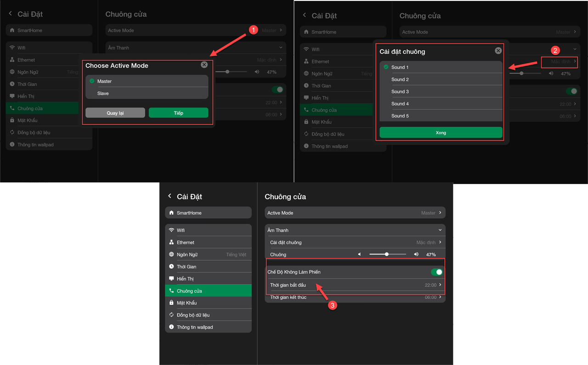Screen dimensions: 588x365
Task: Select the Master active mode option
Action: [x=104, y=81]
